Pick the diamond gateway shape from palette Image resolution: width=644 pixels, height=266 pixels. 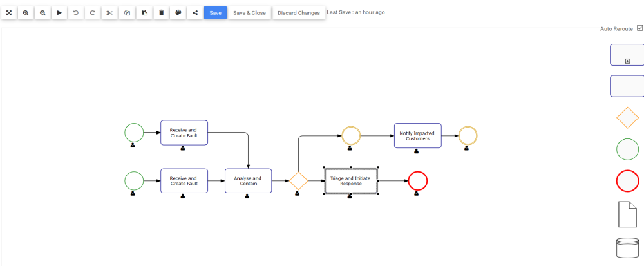pos(627,118)
